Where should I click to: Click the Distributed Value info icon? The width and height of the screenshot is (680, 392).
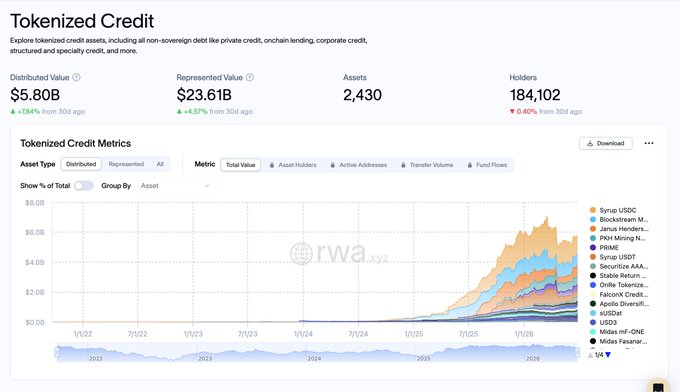click(x=76, y=78)
